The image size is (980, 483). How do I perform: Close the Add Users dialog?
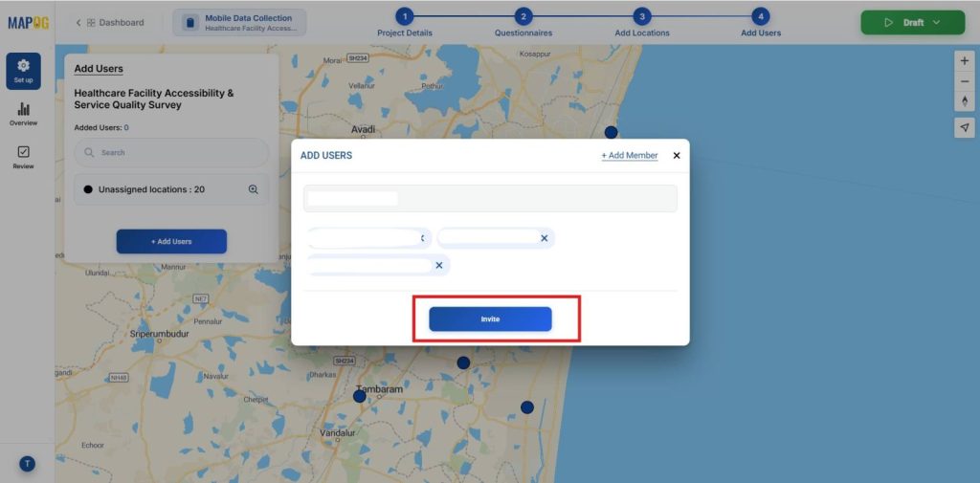677,155
